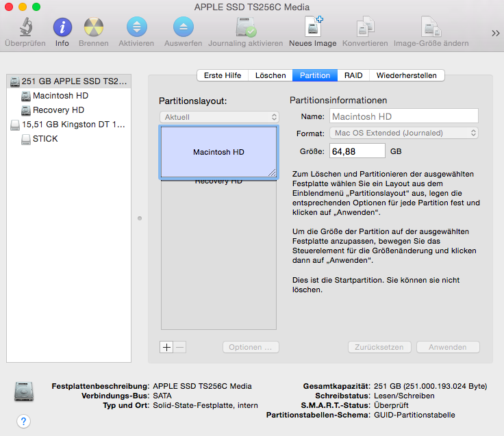Image resolution: width=504 pixels, height=436 pixels.
Task: Add a partition with the plus button
Action: (x=166, y=347)
